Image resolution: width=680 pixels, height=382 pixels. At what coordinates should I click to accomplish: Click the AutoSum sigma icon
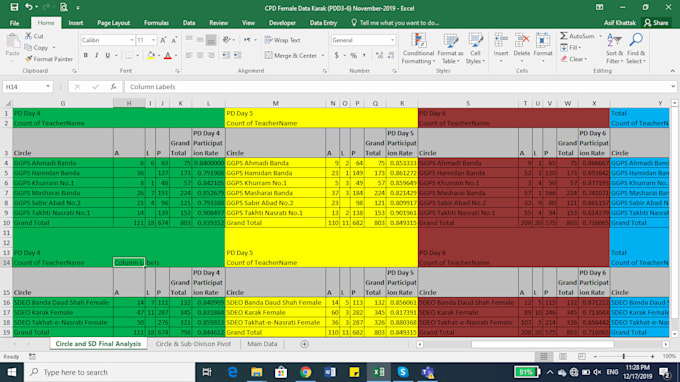pyautogui.click(x=564, y=36)
